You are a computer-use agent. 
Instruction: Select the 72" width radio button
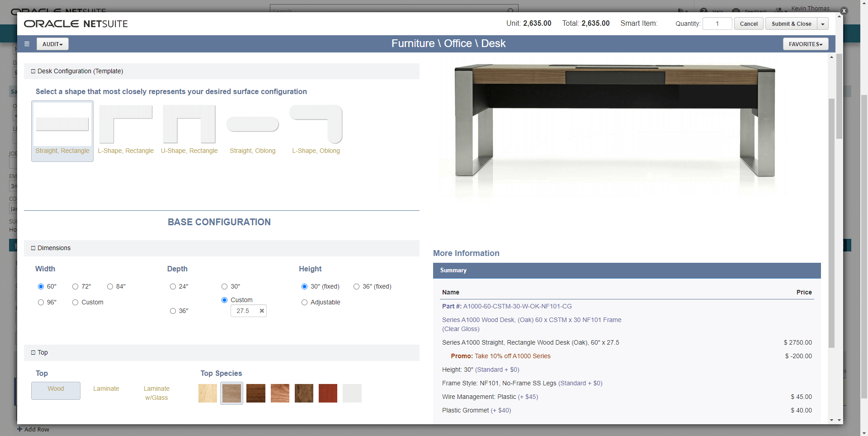tap(75, 286)
